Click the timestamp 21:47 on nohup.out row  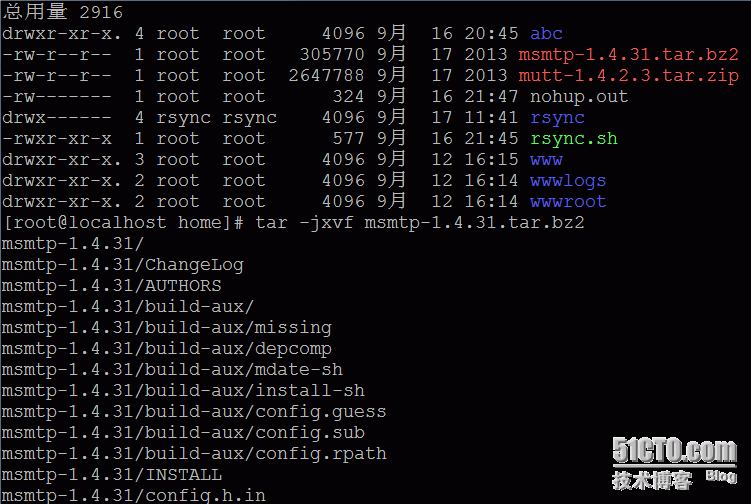(x=491, y=97)
